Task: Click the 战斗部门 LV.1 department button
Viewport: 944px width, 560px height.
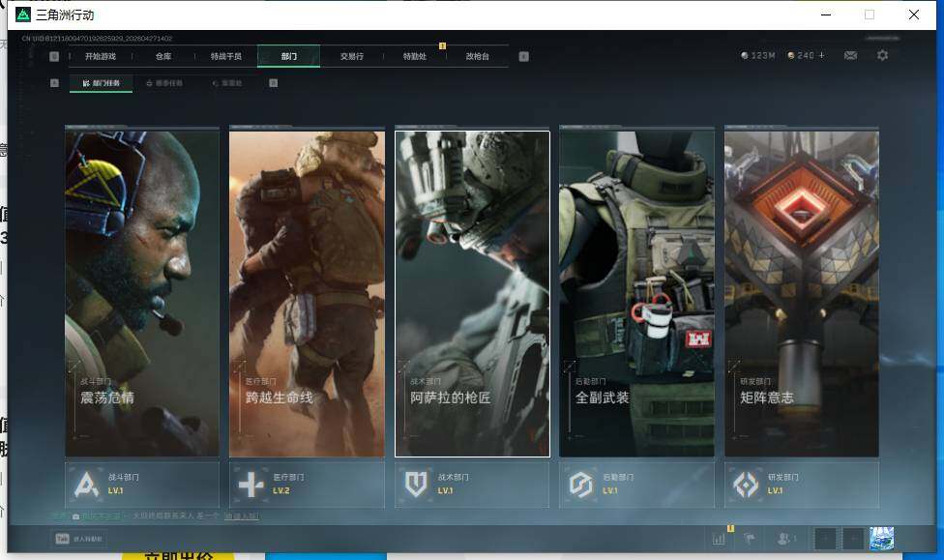Action: tap(142, 485)
